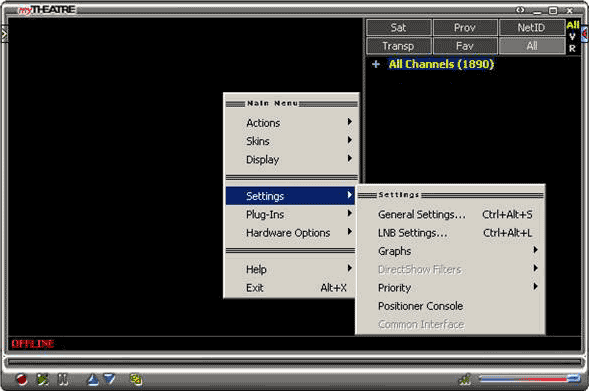The width and height of the screenshot is (589, 391).
Task: Click the blue icon at volume slider's end
Action: pyautogui.click(x=574, y=378)
